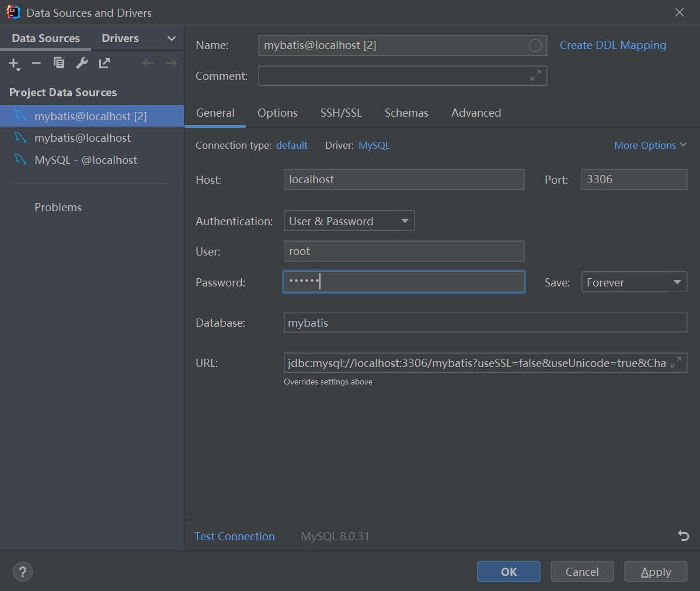Switch to Drivers tab
This screenshot has height=591, width=700.
[x=120, y=39]
